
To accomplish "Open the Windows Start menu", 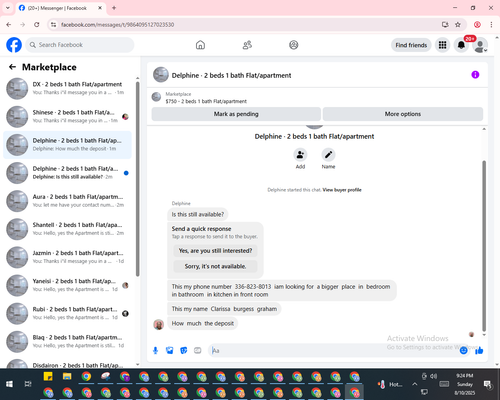I will (x=9, y=384).
